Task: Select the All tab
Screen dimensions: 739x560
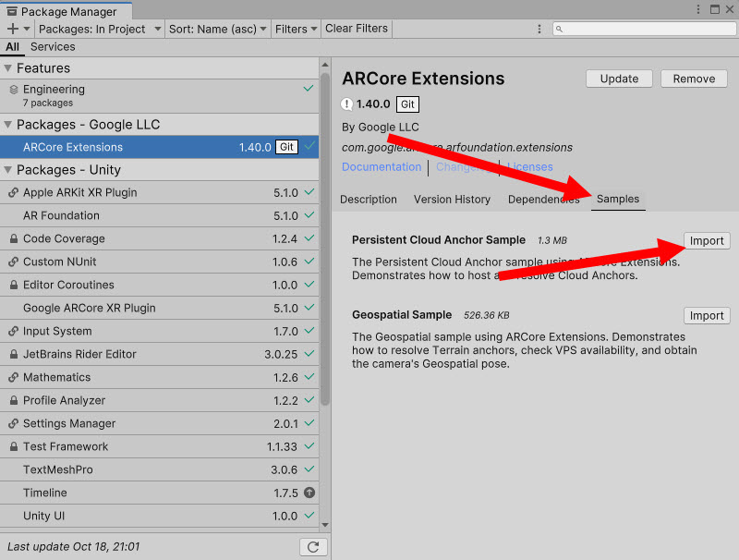Action: click(x=12, y=46)
